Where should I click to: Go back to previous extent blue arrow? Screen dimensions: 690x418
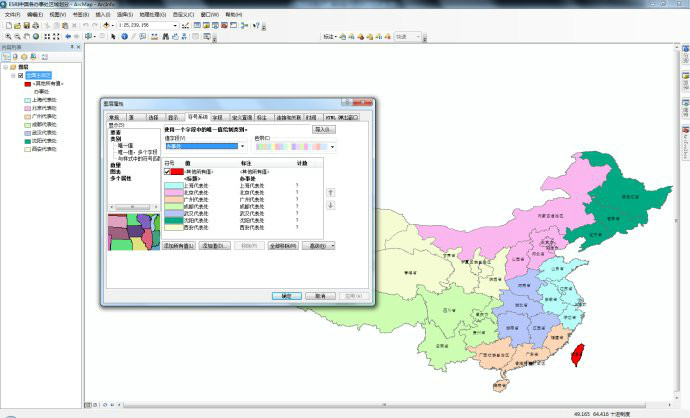68,37
